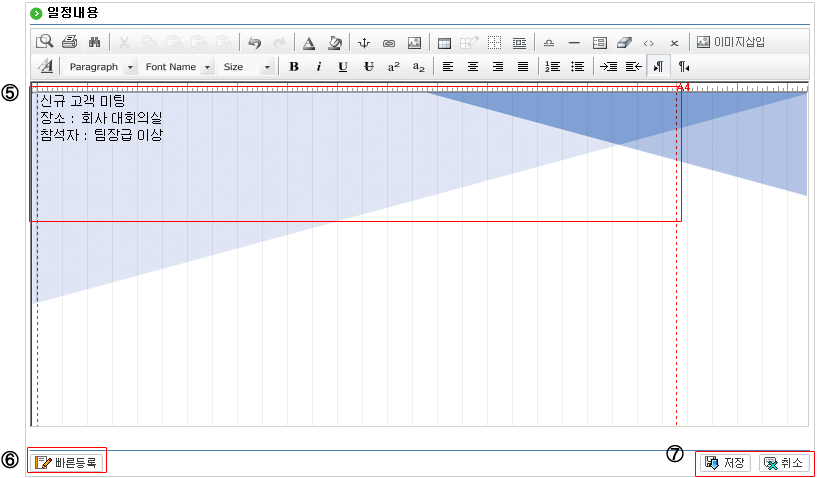
Task: Toggle bold formatting
Action: point(294,67)
